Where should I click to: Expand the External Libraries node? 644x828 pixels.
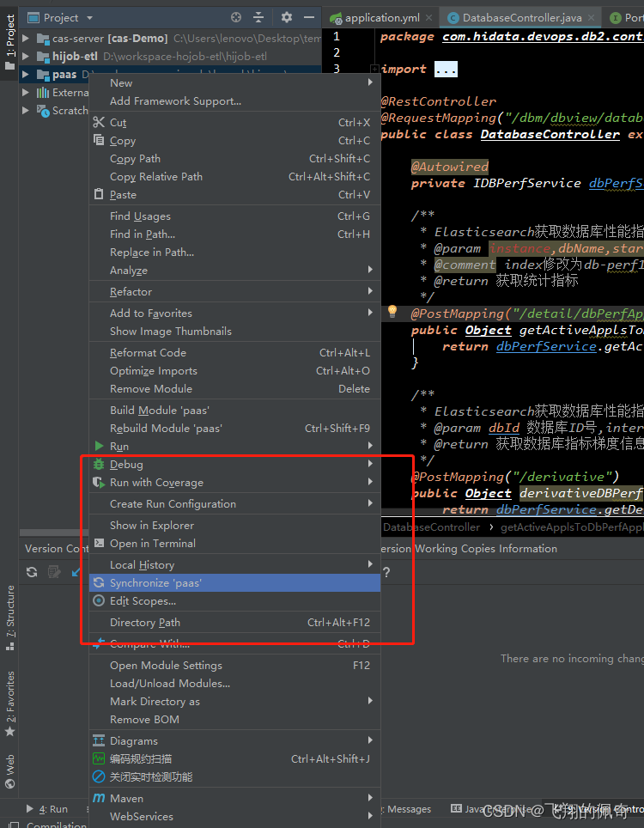(26, 93)
